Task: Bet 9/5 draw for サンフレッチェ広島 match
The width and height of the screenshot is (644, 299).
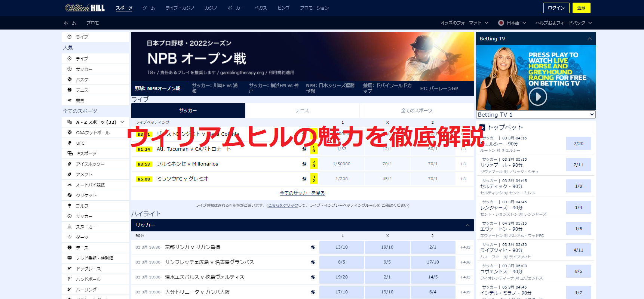Action: point(387,262)
